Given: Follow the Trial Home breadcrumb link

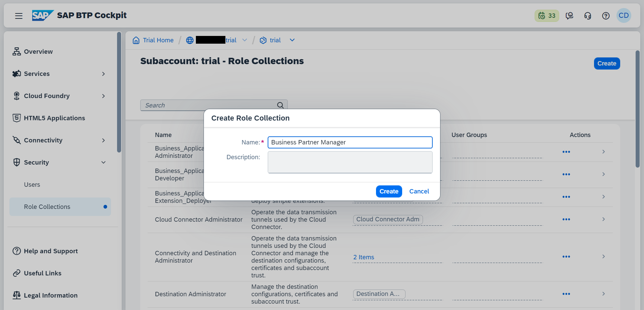Looking at the screenshot, I should click(158, 40).
